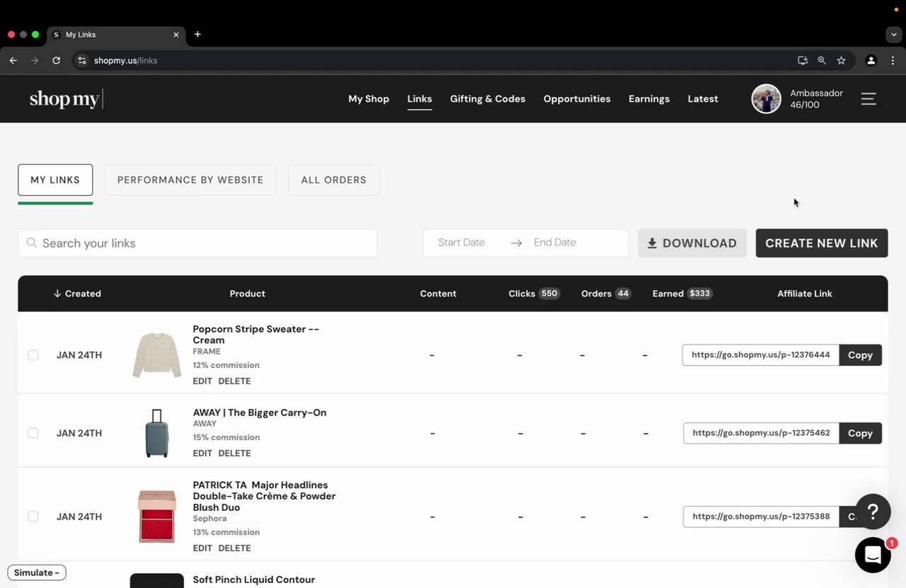
Task: Click the site info icon beside URL
Action: coord(82,61)
